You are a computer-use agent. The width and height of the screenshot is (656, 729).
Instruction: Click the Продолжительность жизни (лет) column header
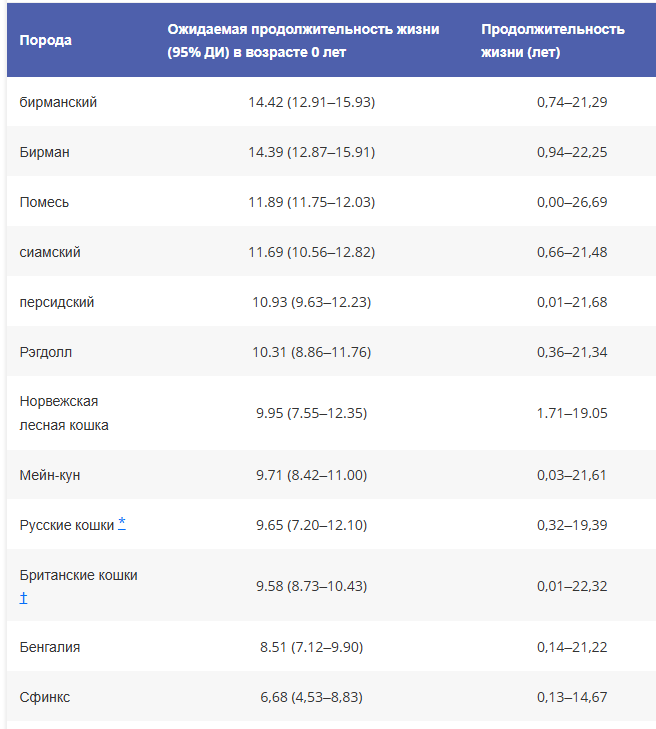click(x=553, y=41)
